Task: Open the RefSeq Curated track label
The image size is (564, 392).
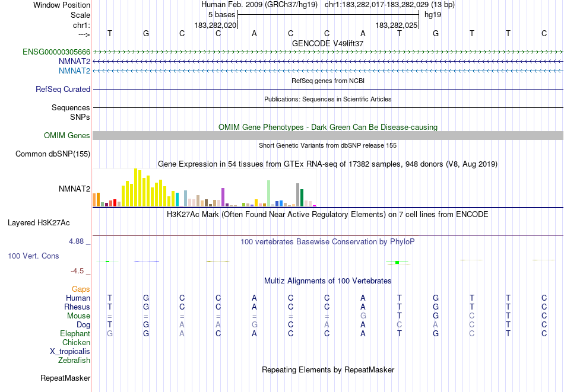Action: (x=63, y=89)
